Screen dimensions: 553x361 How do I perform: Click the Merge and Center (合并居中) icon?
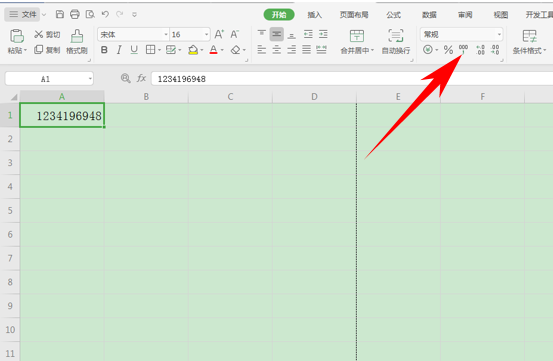[357, 42]
